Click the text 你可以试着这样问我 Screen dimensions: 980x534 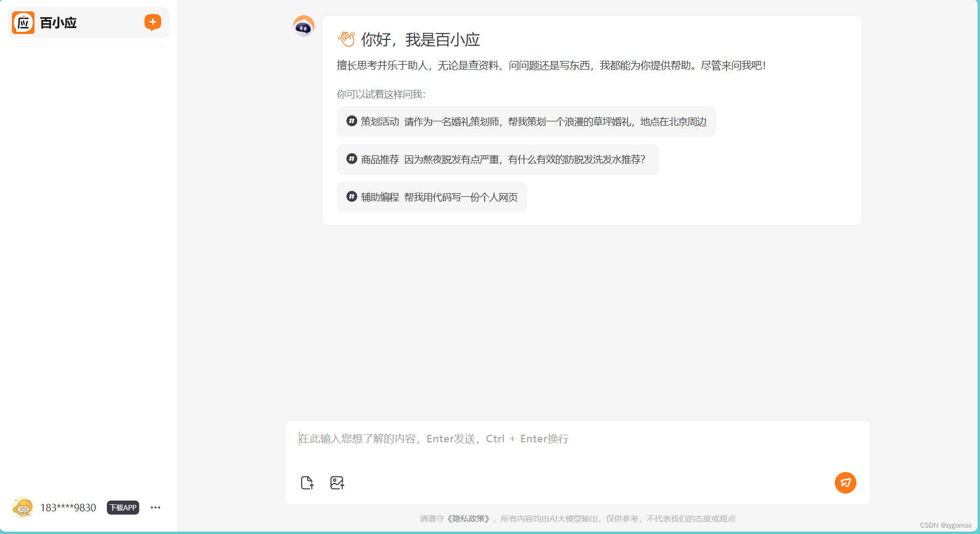coord(381,94)
